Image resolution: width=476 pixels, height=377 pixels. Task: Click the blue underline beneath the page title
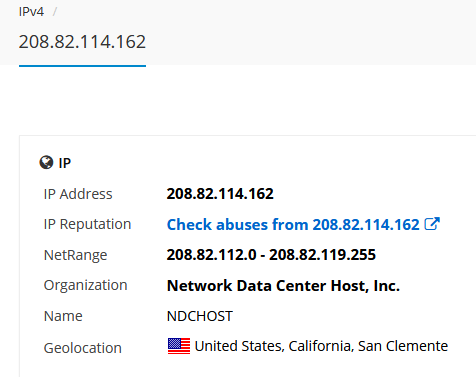pyautogui.click(x=82, y=66)
